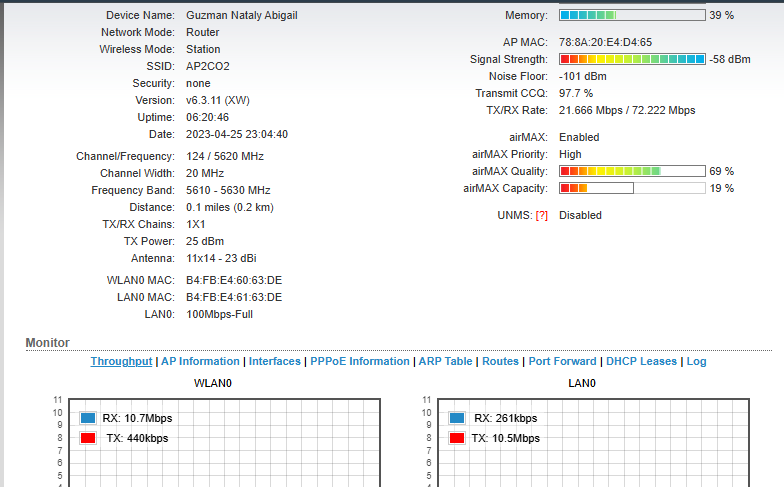Viewport: 784px width, 487px height.
Task: Show DHCP Leases list
Action: (641, 361)
